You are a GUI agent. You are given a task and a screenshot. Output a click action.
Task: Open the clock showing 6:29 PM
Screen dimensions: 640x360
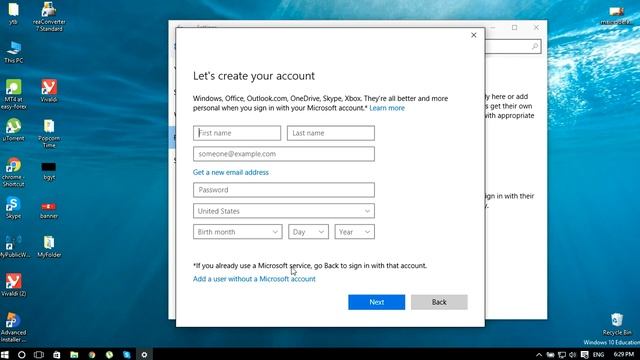pyautogui.click(x=624, y=355)
